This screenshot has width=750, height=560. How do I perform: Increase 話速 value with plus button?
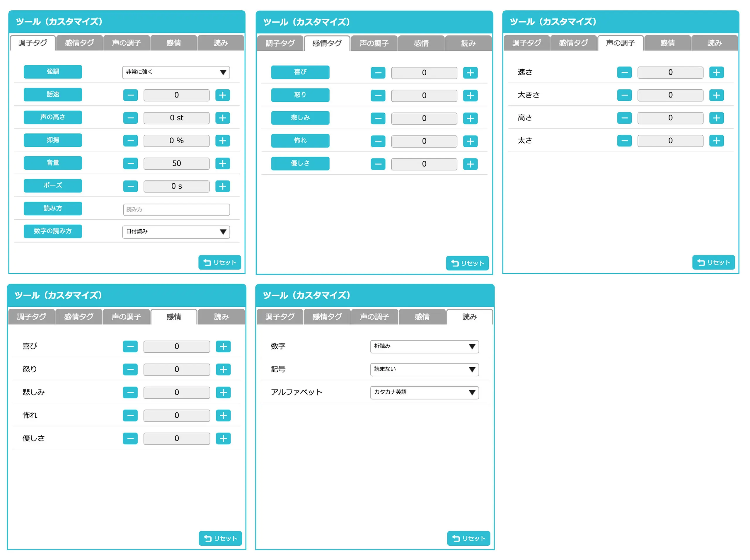pos(222,95)
